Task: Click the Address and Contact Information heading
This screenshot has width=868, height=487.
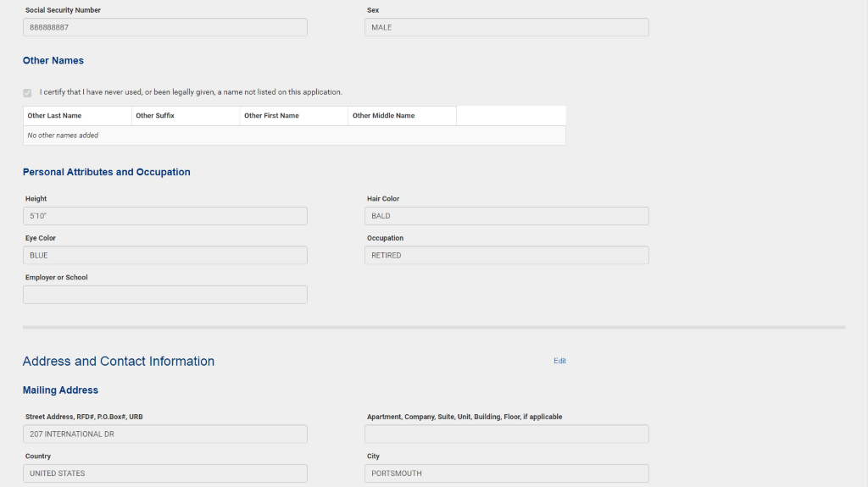Action: (119, 362)
